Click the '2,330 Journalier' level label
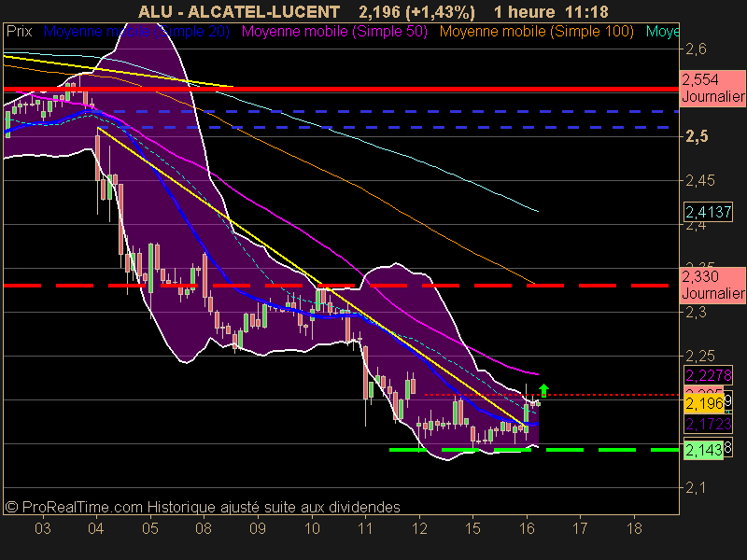Screen dimensions: 747x560 pos(712,285)
